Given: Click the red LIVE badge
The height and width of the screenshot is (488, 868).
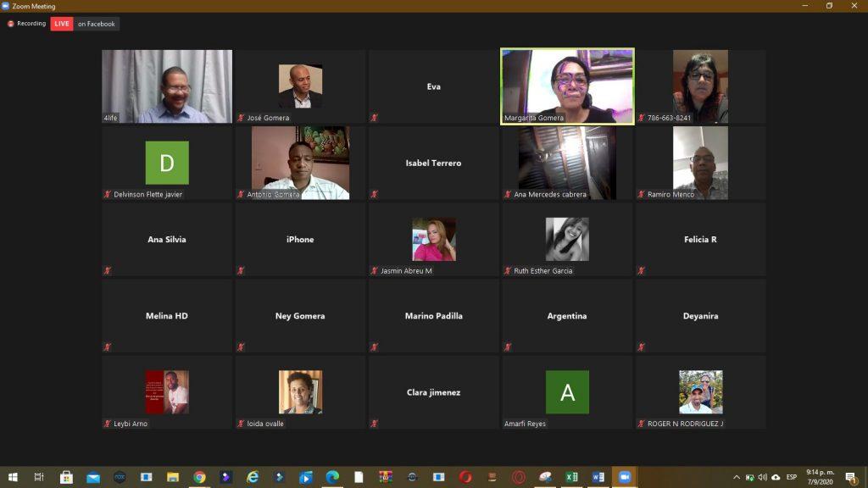Looking at the screenshot, I should coord(62,24).
